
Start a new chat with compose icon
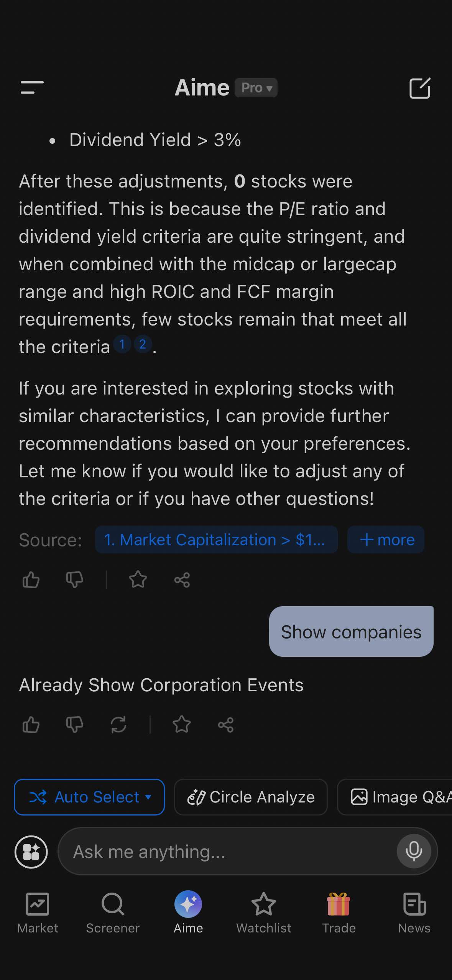(420, 88)
